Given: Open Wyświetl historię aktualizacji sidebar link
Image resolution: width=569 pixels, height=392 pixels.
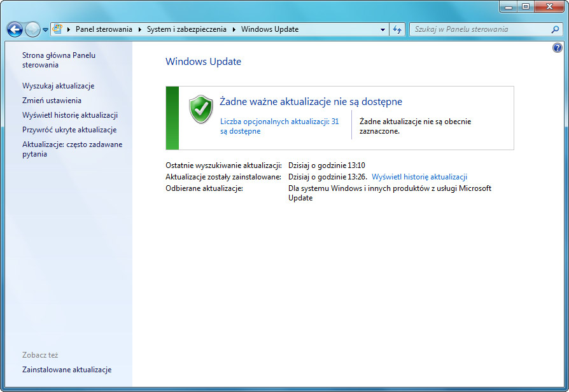Looking at the screenshot, I should pos(70,115).
